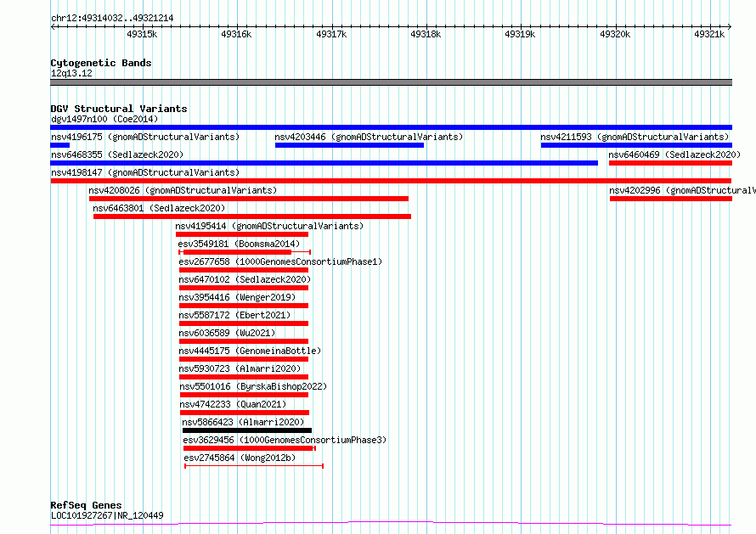Open the nsv4203446 gnomAD variant label
The height and width of the screenshot is (534, 756).
pos(369,137)
